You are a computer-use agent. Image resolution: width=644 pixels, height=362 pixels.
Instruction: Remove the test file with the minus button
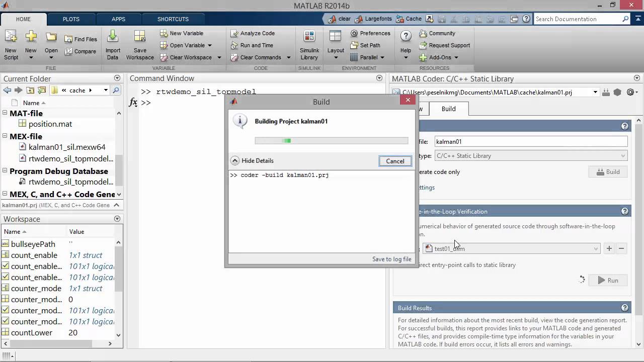tap(621, 248)
